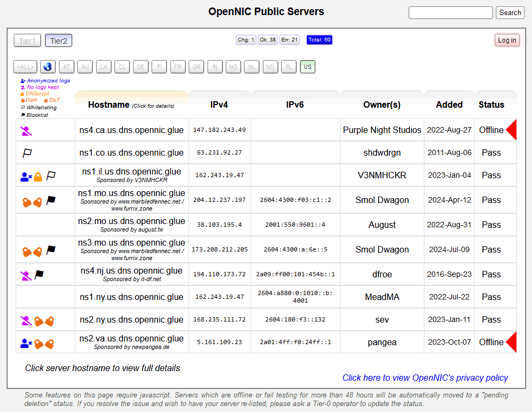Click anonymized logs icon in ns2.va row

[26, 344]
